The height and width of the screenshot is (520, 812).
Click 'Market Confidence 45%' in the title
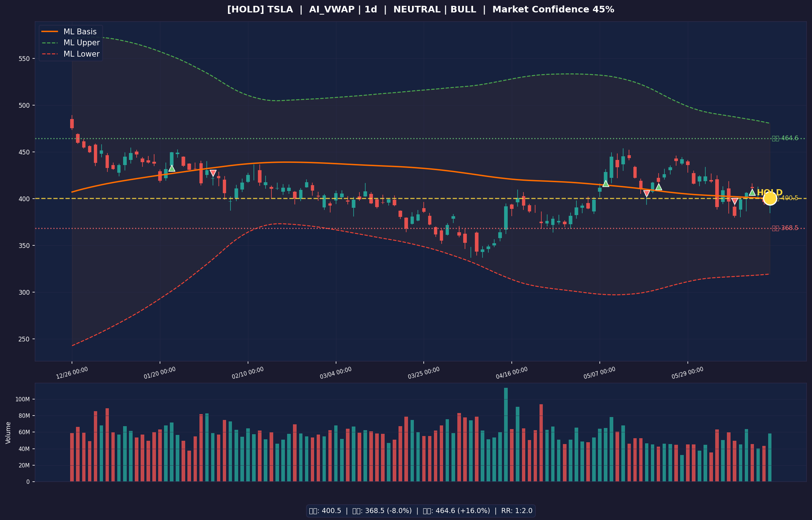tap(553, 10)
